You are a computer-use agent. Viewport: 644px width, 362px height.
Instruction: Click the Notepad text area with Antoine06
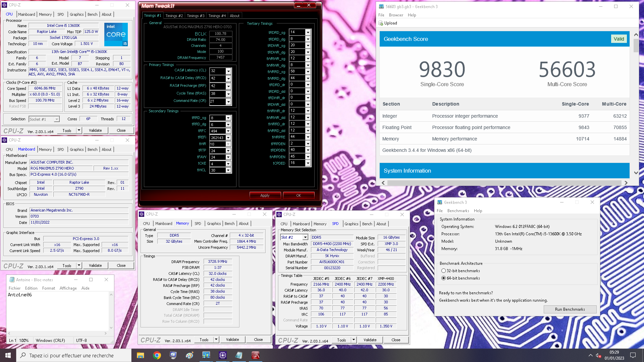[58, 311]
